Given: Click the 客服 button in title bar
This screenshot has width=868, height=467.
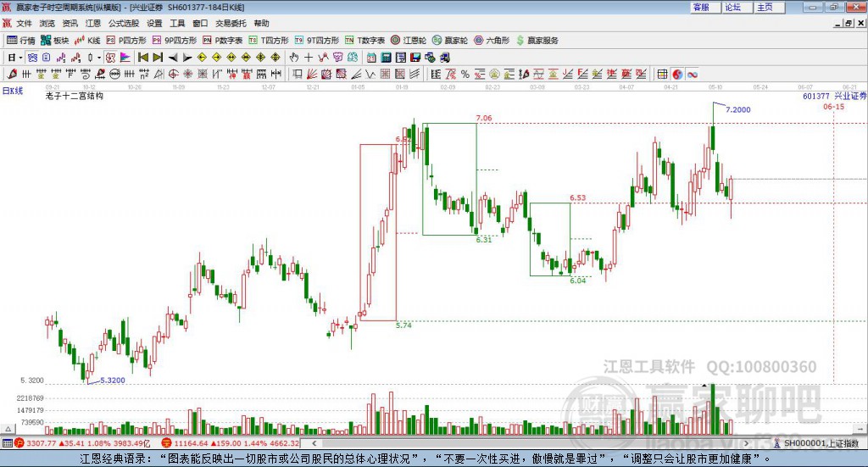Looking at the screenshot, I should (705, 7).
